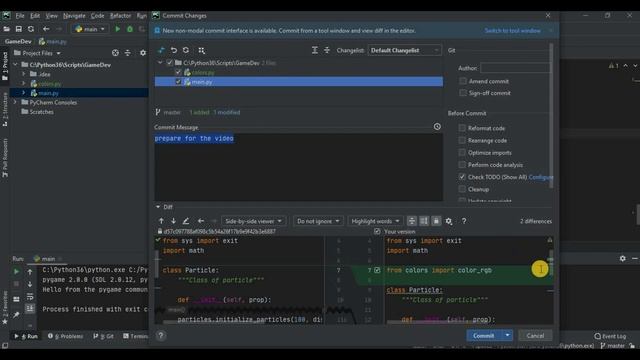Open Do not ignore dropdown
Viewport: 640px width, 360px height.
318,221
